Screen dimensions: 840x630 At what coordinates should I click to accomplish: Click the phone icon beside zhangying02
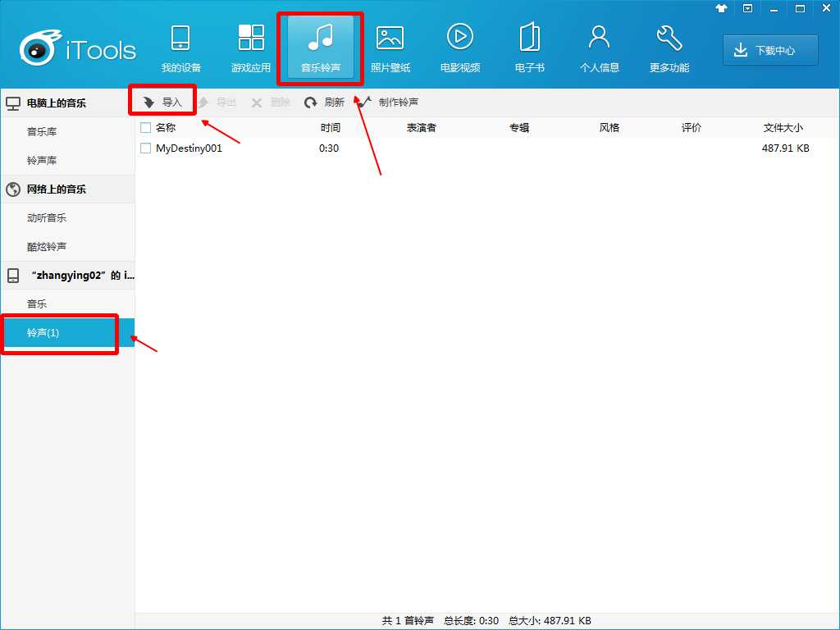(13, 276)
